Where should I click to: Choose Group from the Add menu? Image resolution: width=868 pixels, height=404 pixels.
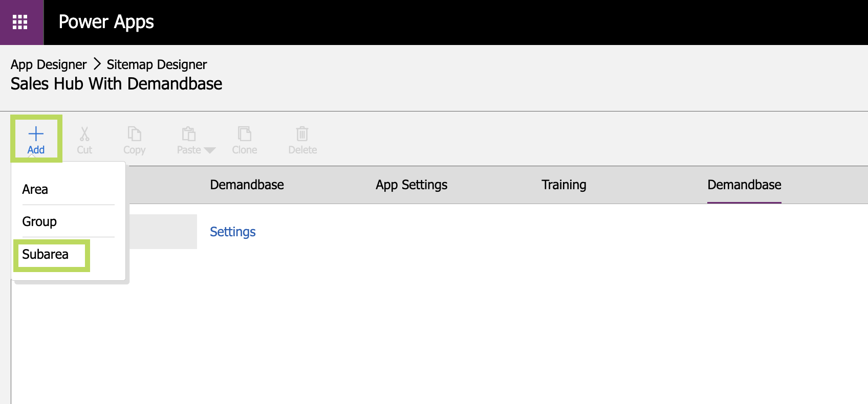(39, 221)
